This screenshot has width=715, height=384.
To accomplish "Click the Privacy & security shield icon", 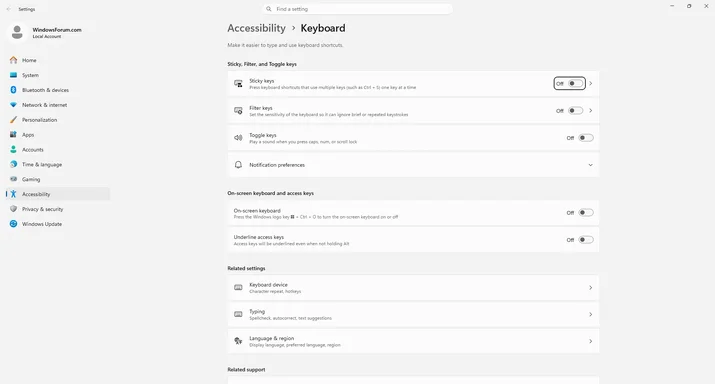I will coord(13,209).
